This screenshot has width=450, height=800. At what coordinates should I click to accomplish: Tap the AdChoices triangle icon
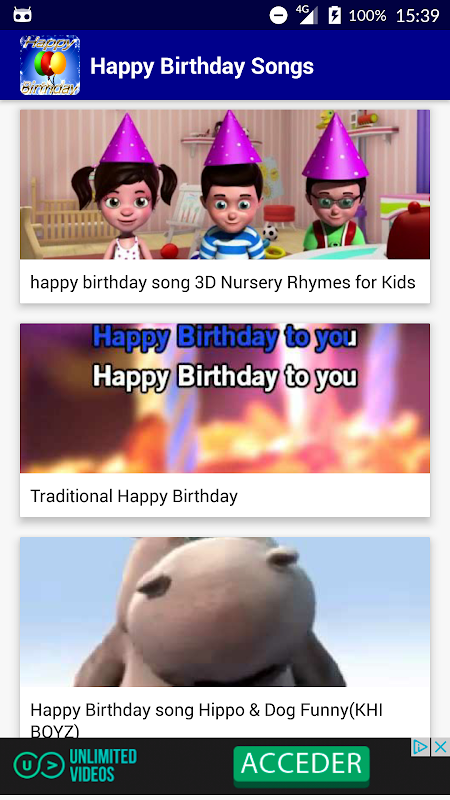[420, 747]
